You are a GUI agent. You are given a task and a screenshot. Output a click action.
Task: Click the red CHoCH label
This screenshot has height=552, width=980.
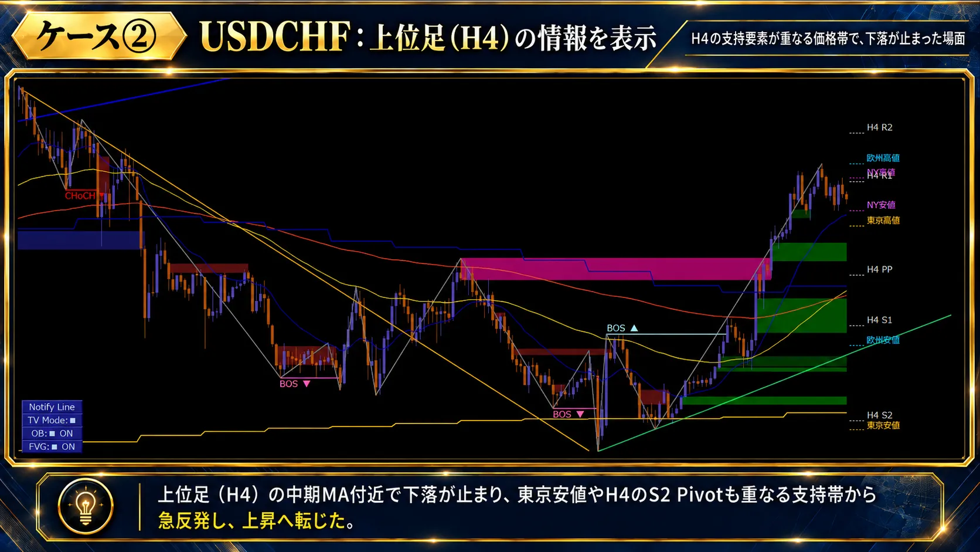coord(80,195)
